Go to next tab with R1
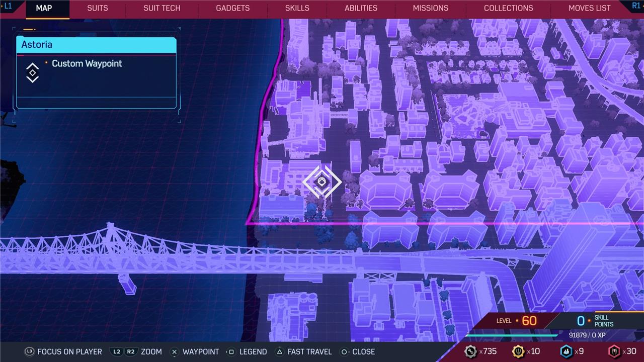Image resolution: width=644 pixels, height=362 pixels. pos(636,7)
